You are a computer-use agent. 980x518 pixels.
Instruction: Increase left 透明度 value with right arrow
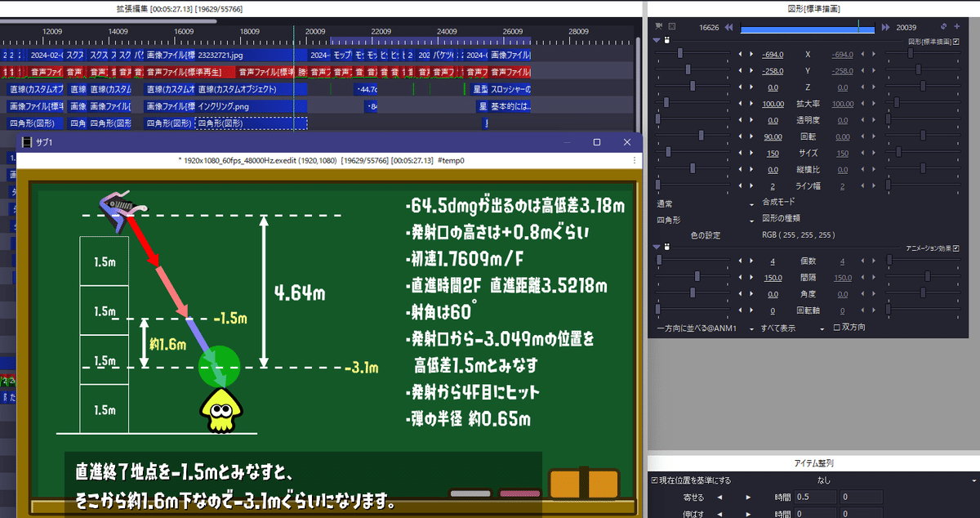click(x=752, y=120)
